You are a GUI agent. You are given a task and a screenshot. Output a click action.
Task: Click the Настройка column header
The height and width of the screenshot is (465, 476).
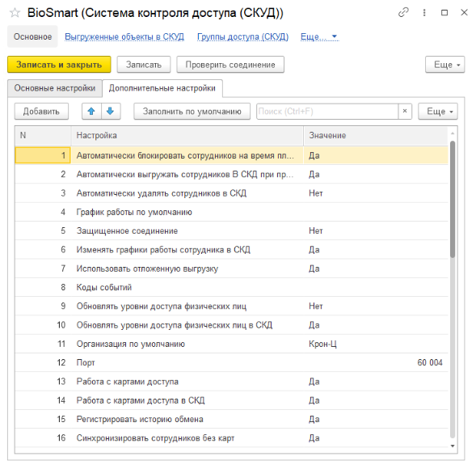click(x=187, y=136)
